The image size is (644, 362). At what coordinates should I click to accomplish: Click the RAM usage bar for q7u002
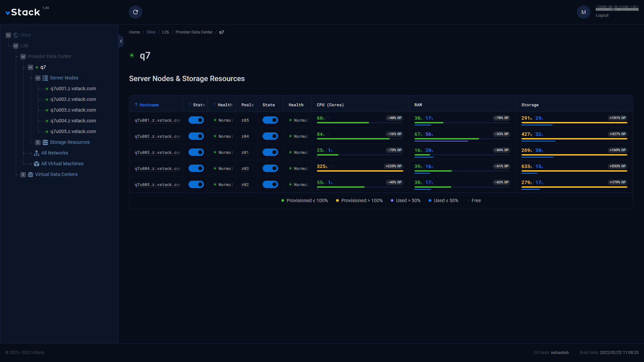463,139
